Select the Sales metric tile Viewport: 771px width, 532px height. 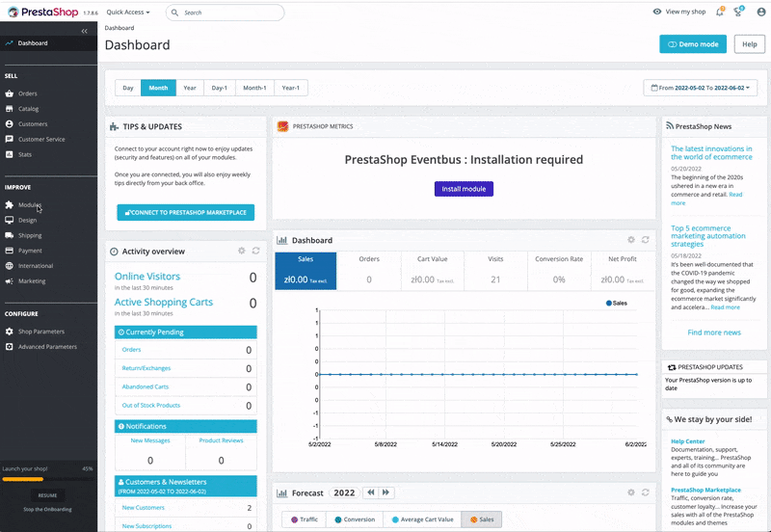pos(306,271)
